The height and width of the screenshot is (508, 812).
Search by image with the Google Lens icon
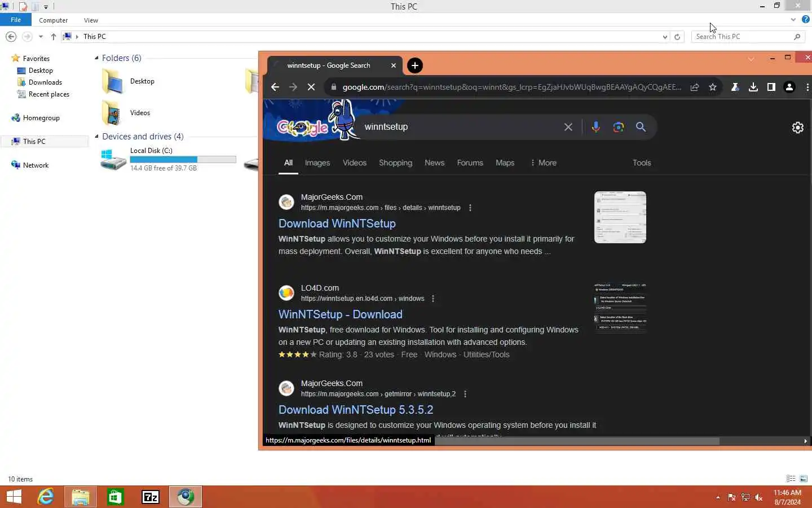[618, 127]
